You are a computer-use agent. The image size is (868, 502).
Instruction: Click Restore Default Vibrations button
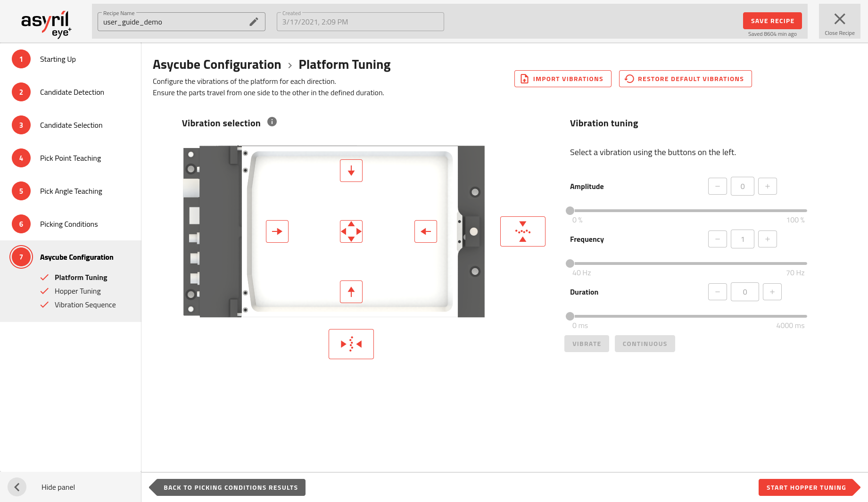[x=685, y=79]
